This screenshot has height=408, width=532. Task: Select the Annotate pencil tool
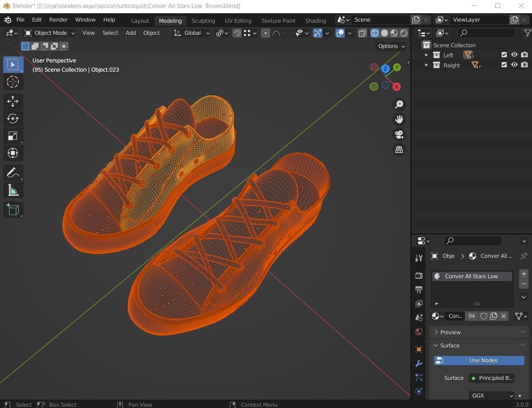[x=13, y=173]
